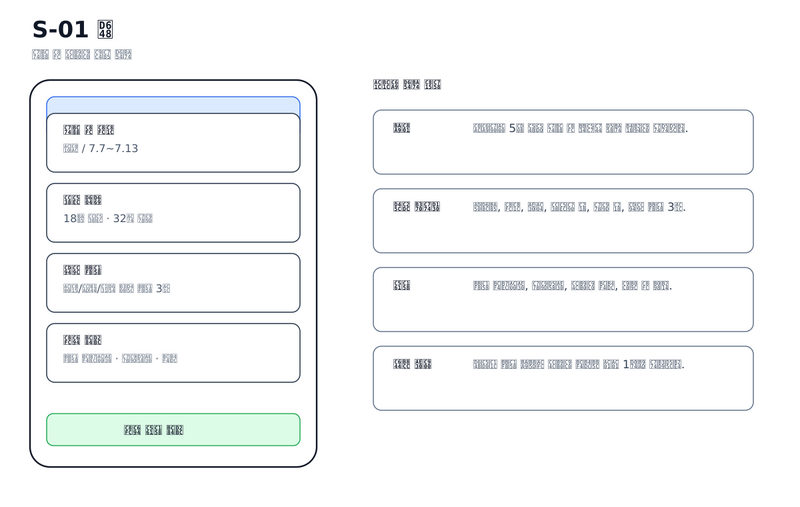The width and height of the screenshot is (800, 507).
Task: Click the S-01 page heading
Action: [x=72, y=30]
